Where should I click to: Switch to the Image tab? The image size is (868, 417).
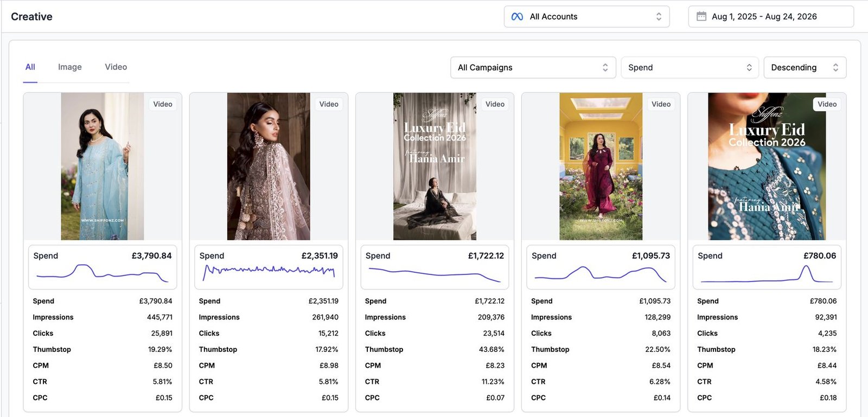[x=70, y=67]
